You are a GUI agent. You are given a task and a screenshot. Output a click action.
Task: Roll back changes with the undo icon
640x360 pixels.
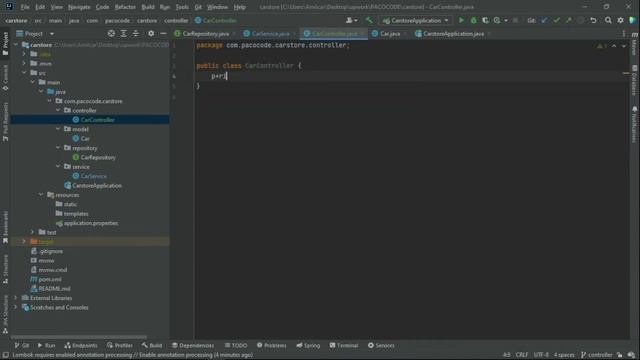tap(593, 20)
